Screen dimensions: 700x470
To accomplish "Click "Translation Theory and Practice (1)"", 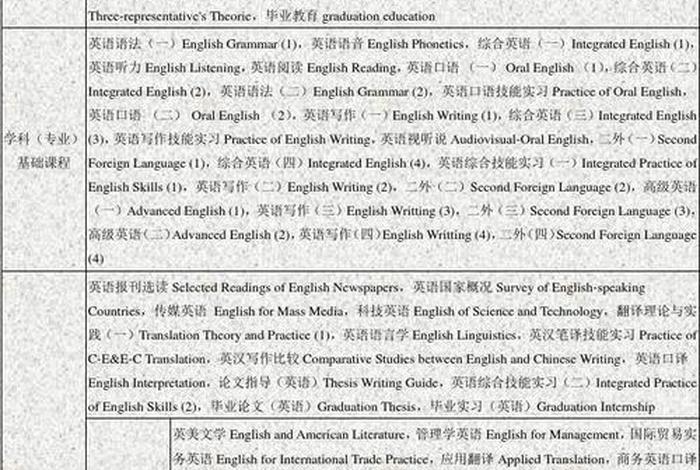I will (234, 335).
